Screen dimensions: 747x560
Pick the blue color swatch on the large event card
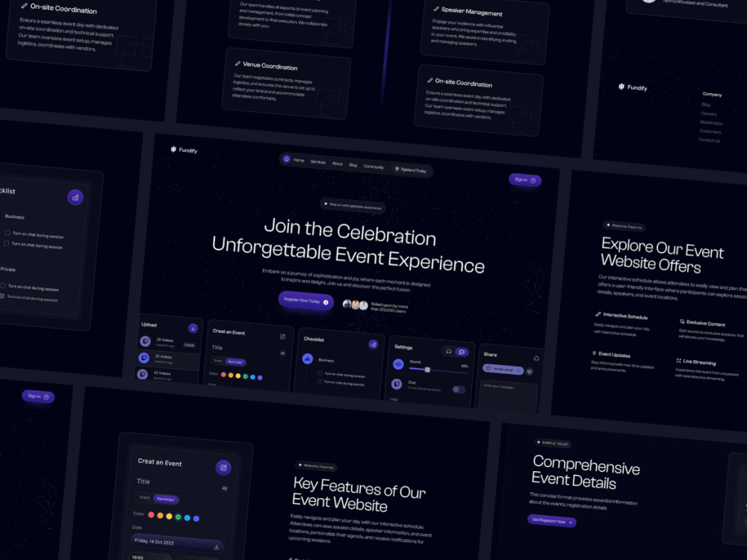(187, 517)
